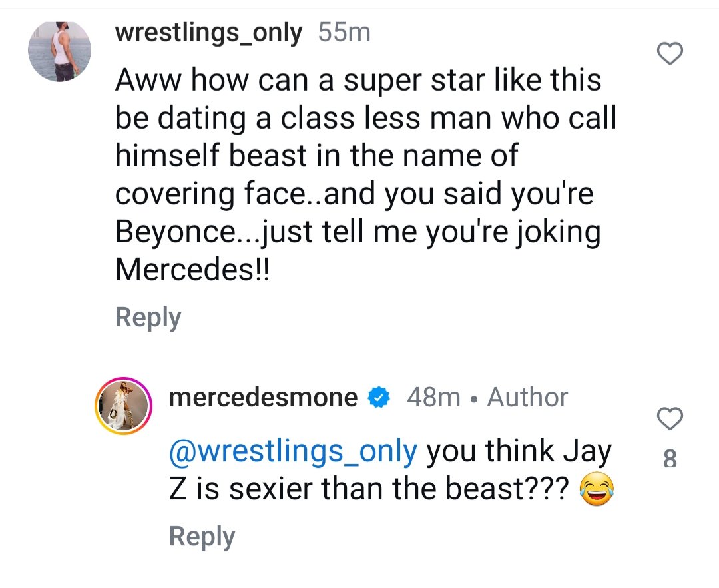
Task: Follow the blue @wrestlings_only mention
Action: (293, 451)
